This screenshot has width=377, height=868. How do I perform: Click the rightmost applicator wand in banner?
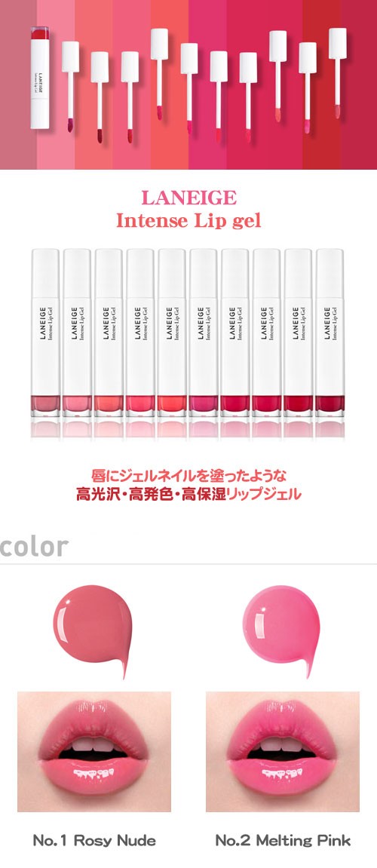coord(337,73)
